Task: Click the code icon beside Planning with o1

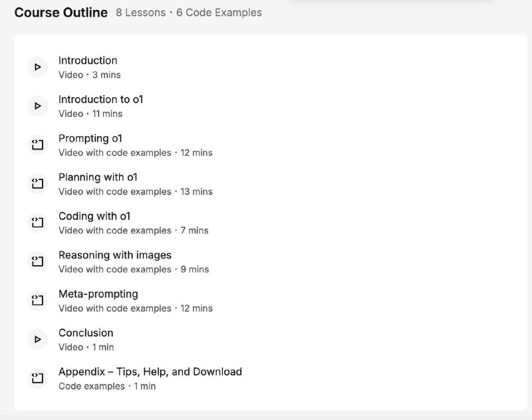Action: (37, 183)
